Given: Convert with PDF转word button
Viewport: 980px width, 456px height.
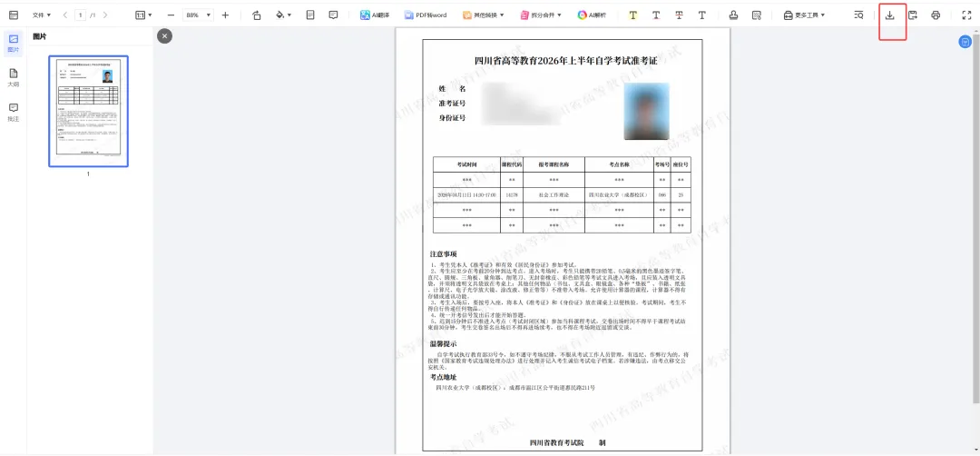Looking at the screenshot, I should pyautogui.click(x=425, y=15).
